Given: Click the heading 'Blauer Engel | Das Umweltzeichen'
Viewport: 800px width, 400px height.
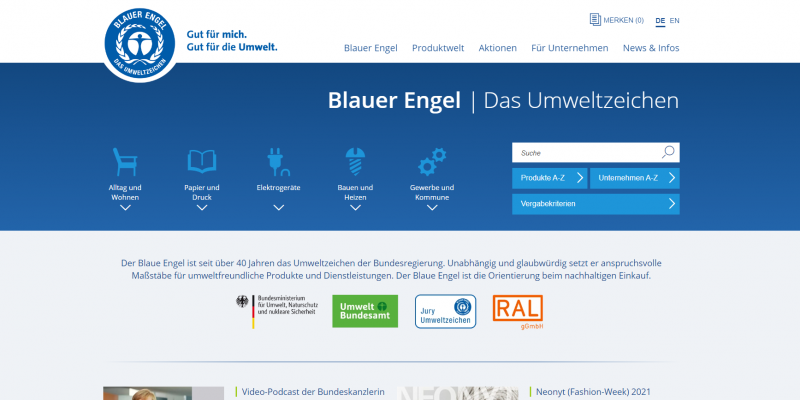Looking at the screenshot, I should point(503,101).
